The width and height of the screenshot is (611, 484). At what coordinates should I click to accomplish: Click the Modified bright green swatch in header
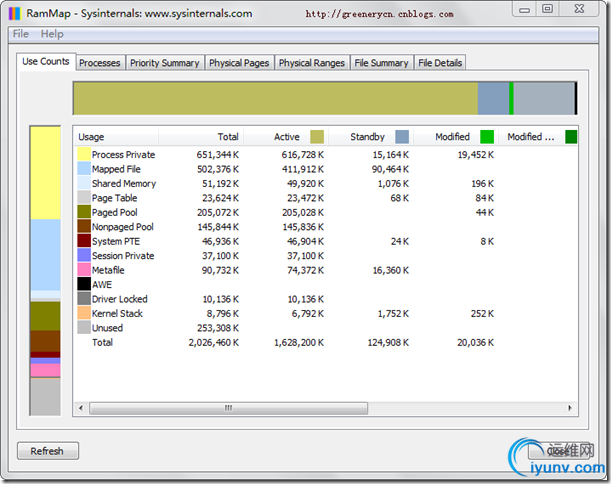pyautogui.click(x=487, y=137)
